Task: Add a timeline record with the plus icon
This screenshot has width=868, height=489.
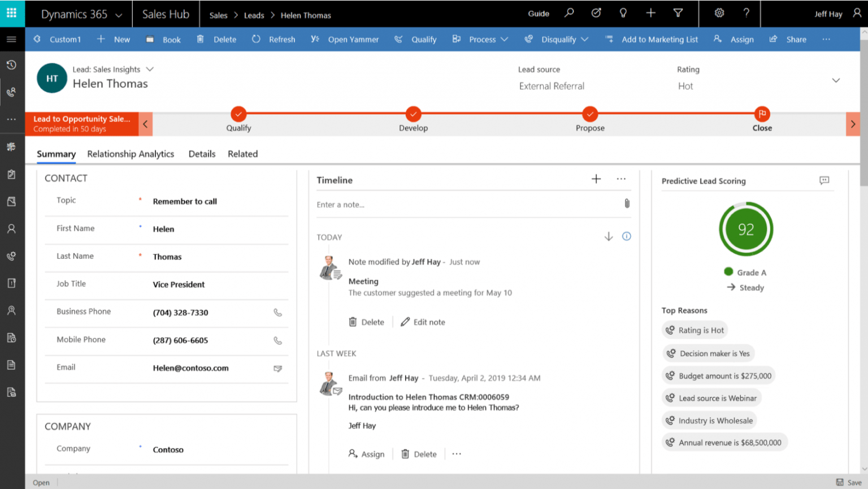Action: click(596, 179)
